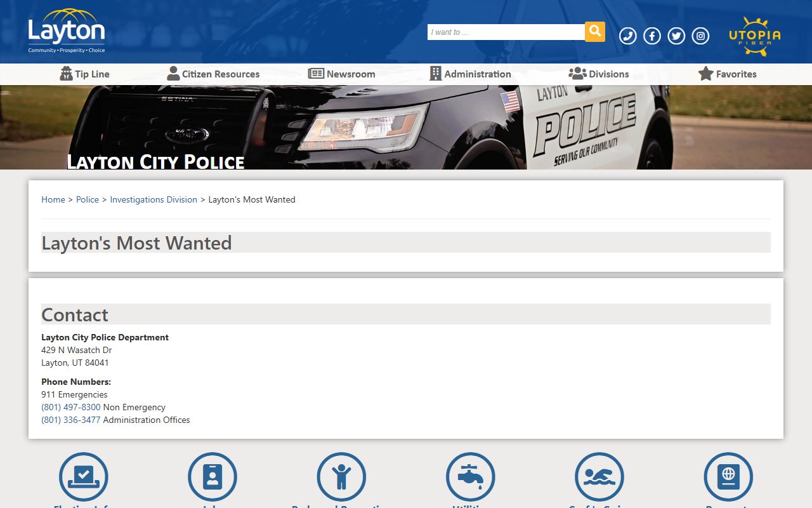Open the water faucet utilities icon
This screenshot has height=508, width=812.
[471, 477]
